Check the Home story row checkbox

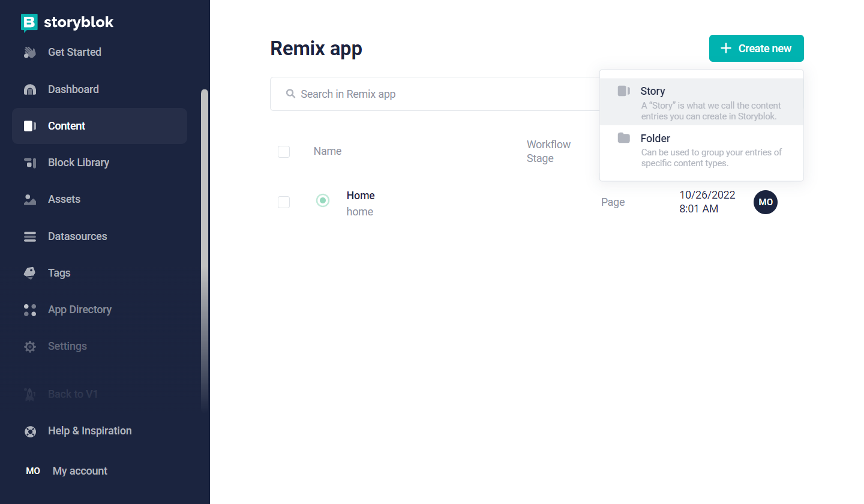tap(284, 202)
